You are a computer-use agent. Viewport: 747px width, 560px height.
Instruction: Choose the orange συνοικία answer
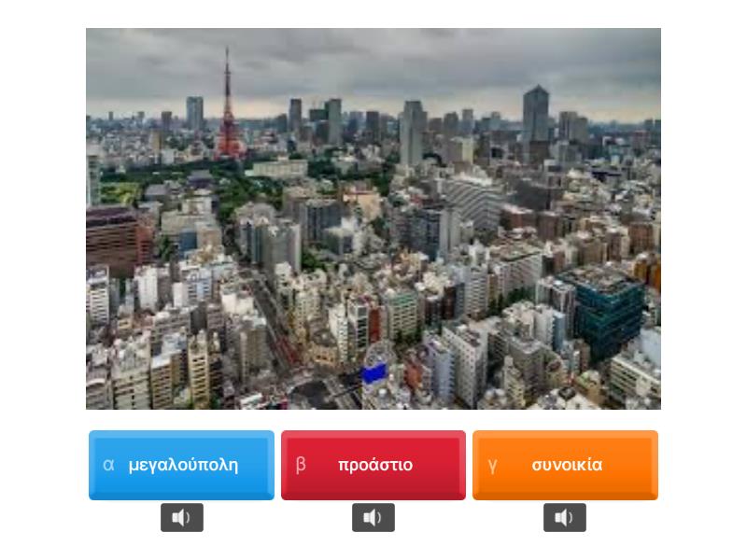[565, 465]
